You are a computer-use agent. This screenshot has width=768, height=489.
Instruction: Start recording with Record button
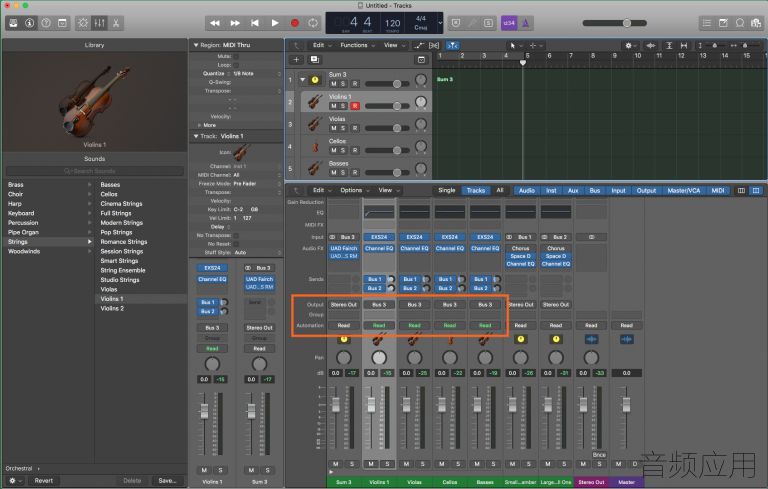point(294,23)
